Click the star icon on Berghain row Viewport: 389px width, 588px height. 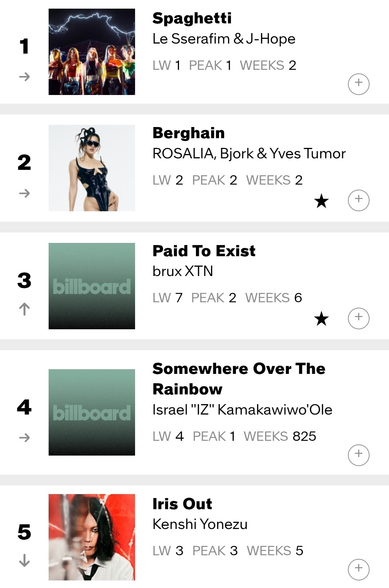[321, 201]
